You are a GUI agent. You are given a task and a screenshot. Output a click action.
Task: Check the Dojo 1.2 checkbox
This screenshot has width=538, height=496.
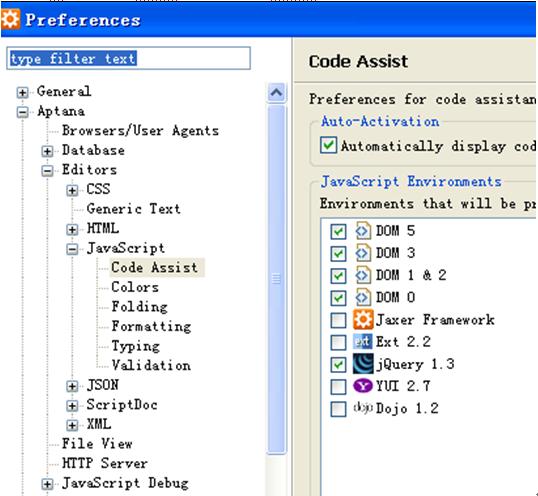[338, 409]
